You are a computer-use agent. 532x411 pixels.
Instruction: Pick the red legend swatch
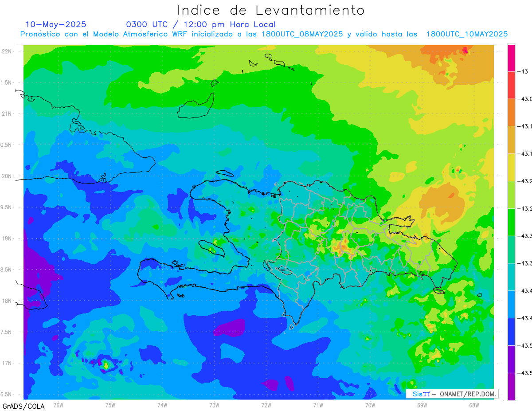pos(511,85)
